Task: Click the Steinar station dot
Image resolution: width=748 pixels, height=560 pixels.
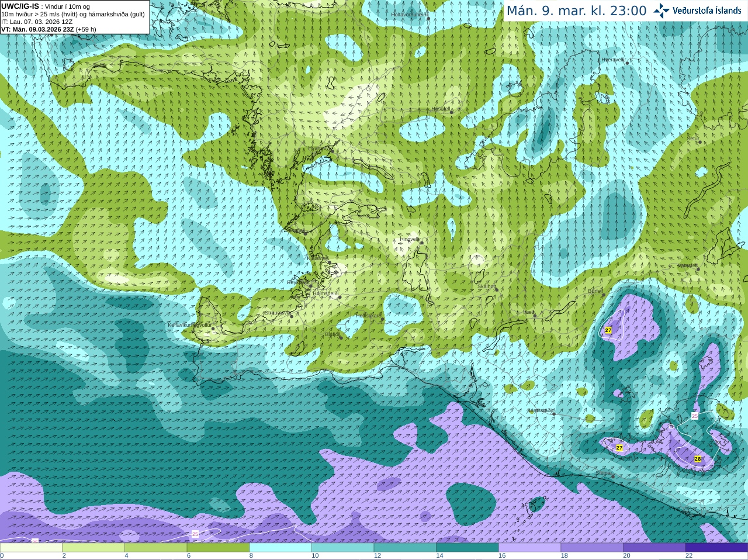Action: pyautogui.click(x=613, y=476)
